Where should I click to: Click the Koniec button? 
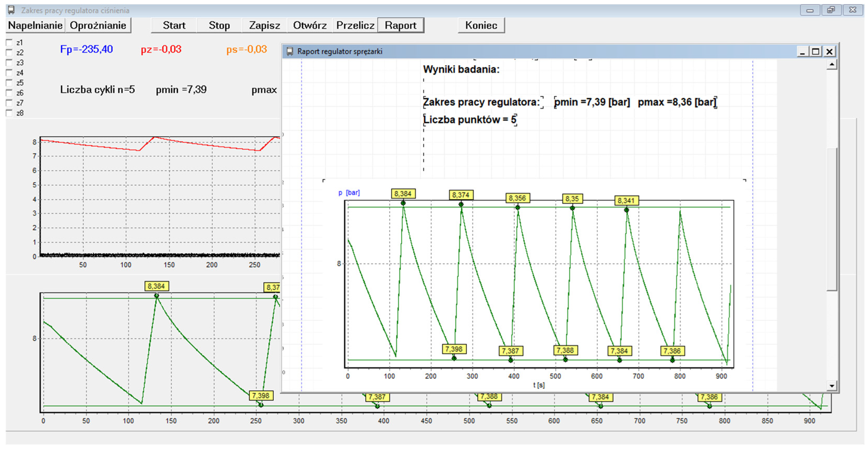481,25
